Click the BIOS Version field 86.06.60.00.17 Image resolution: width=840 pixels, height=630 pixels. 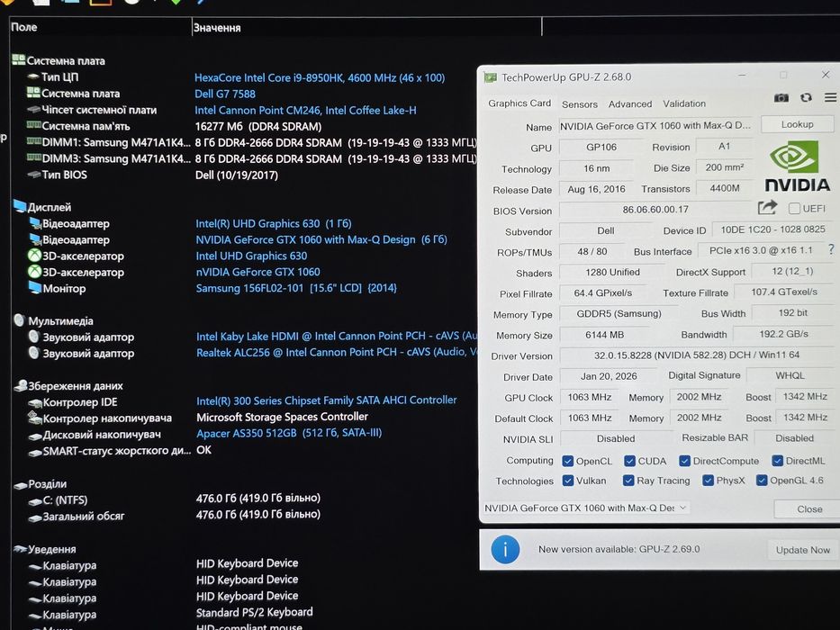tap(655, 210)
